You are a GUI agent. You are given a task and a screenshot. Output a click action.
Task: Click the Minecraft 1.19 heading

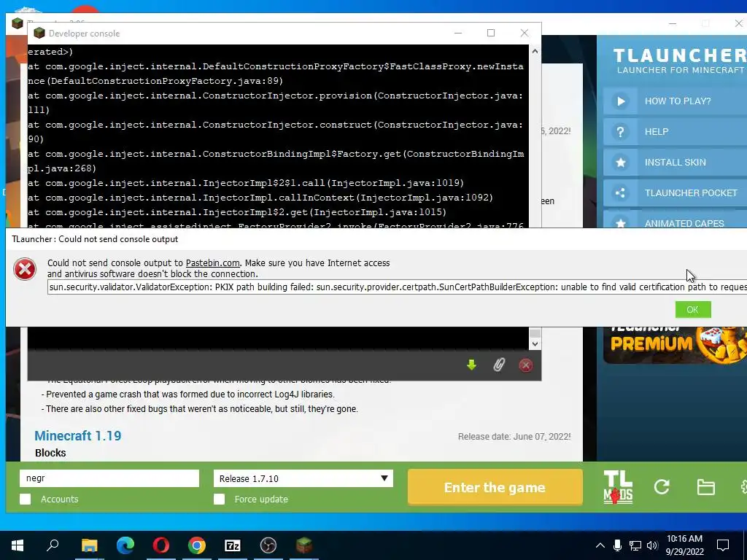click(77, 436)
